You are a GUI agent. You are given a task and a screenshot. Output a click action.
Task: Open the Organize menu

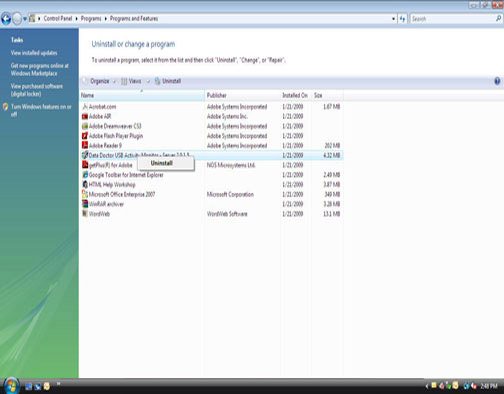click(99, 81)
